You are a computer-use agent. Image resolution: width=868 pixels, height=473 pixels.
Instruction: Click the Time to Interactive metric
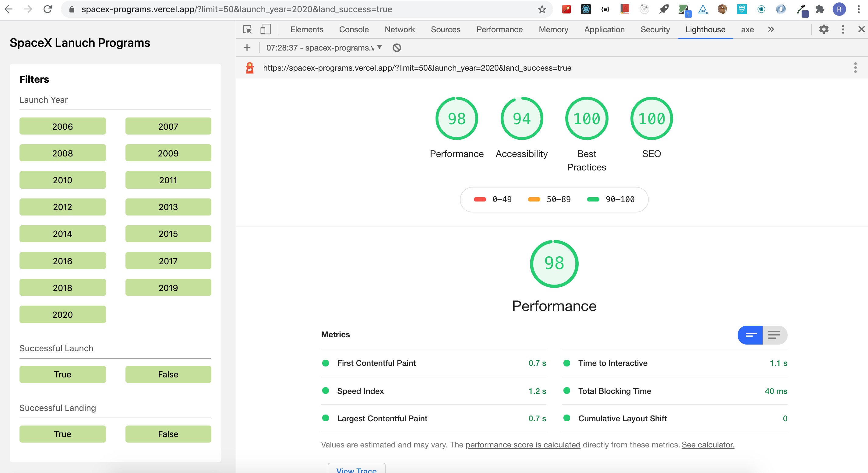pyautogui.click(x=675, y=363)
